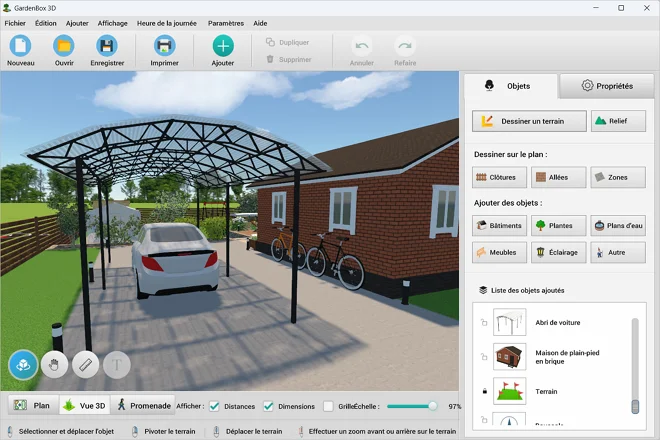This screenshot has width=660, height=440.
Task: Disable the Dimensions checkbox
Action: (268, 406)
